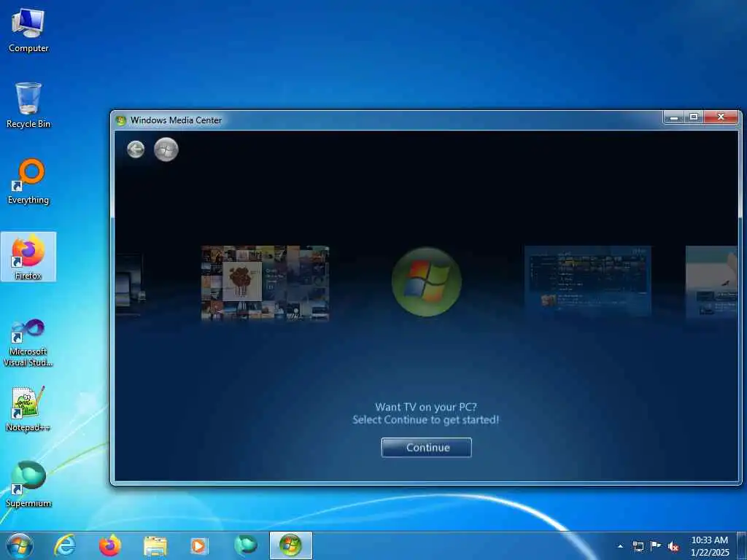Open the Windows Start menu
Image resolution: width=747 pixels, height=560 pixels.
click(x=20, y=545)
